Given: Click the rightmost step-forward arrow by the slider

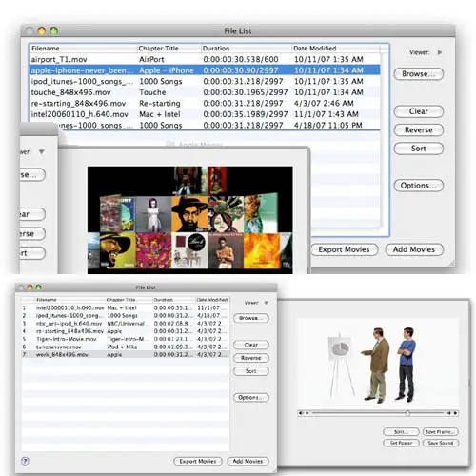Looking at the screenshot, I should 456,413.
